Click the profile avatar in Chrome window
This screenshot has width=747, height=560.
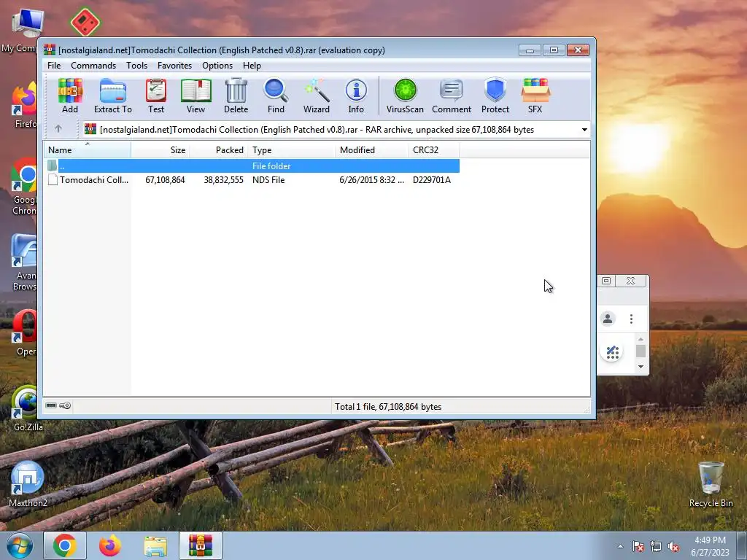pyautogui.click(x=608, y=319)
